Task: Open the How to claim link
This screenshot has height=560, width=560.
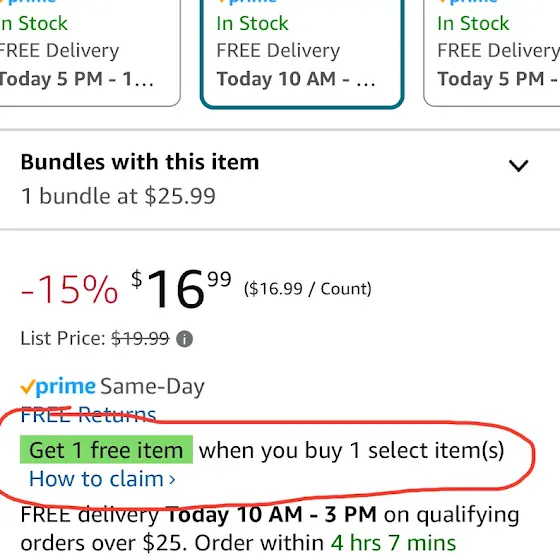Action: click(102, 479)
